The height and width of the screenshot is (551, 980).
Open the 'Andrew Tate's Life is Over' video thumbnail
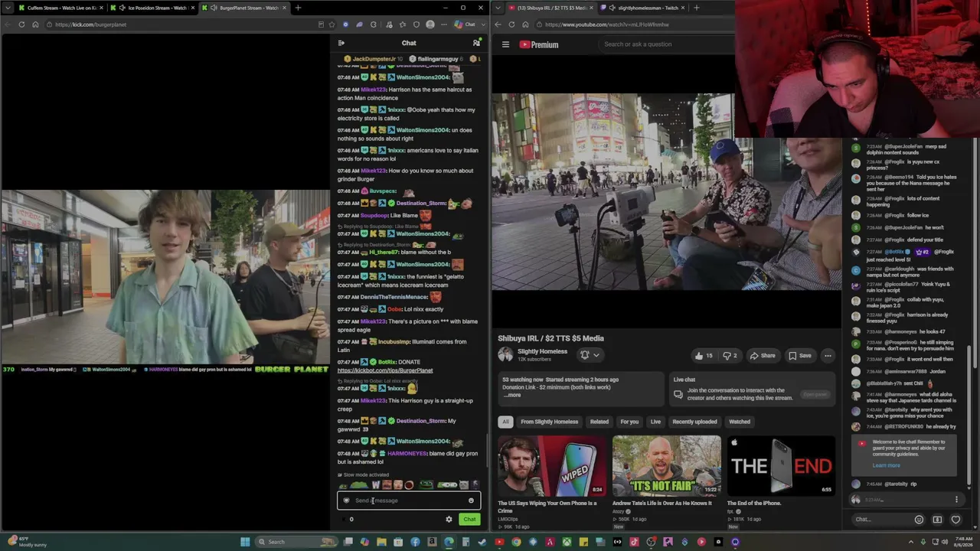666,466
